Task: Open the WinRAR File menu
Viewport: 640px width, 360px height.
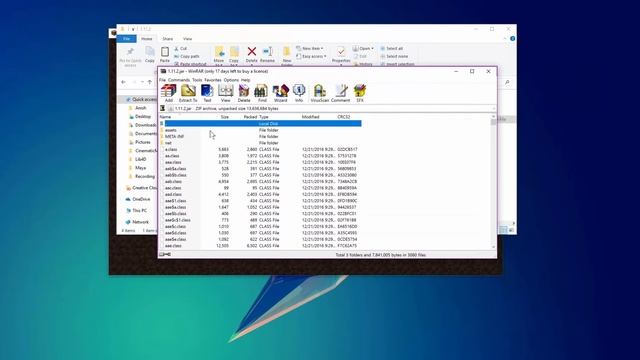Action: click(x=162, y=80)
